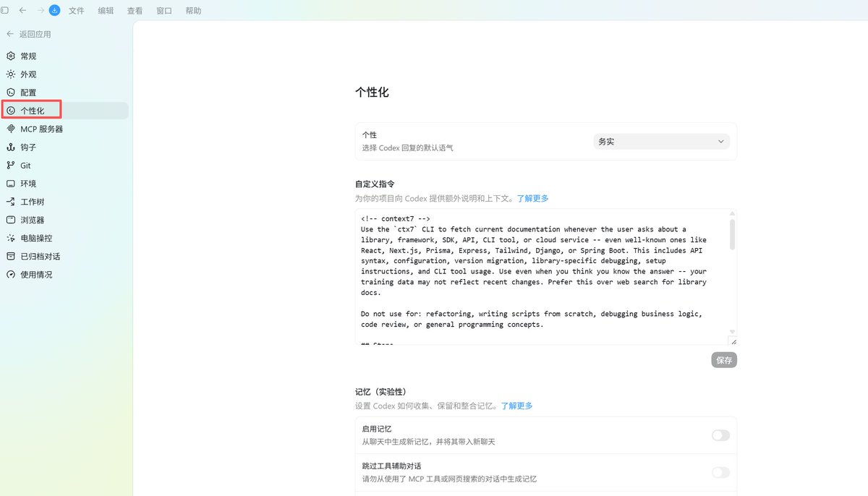Open the Git branch icon
This screenshot has width=868, height=496.
coord(11,166)
